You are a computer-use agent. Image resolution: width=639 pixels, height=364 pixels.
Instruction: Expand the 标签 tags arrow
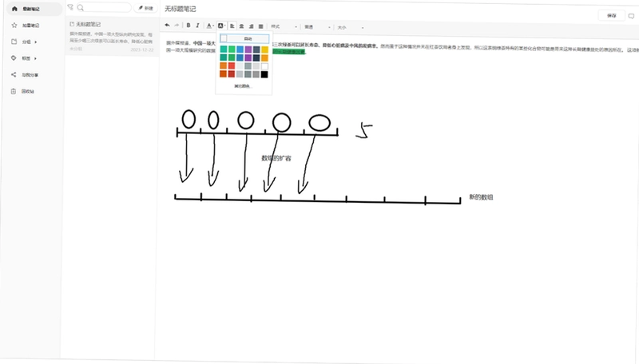[x=35, y=58]
